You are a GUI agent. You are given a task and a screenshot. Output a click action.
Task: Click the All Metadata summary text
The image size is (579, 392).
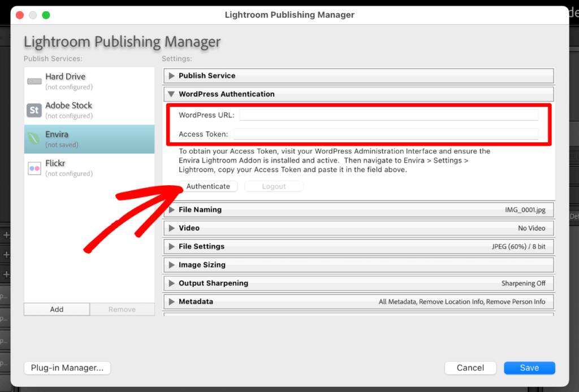click(x=461, y=302)
